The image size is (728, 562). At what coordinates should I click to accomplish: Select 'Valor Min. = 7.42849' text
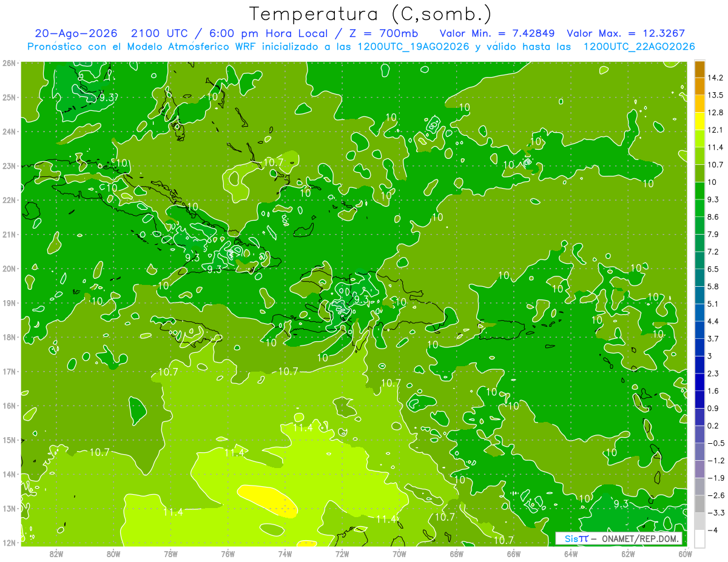(497, 33)
